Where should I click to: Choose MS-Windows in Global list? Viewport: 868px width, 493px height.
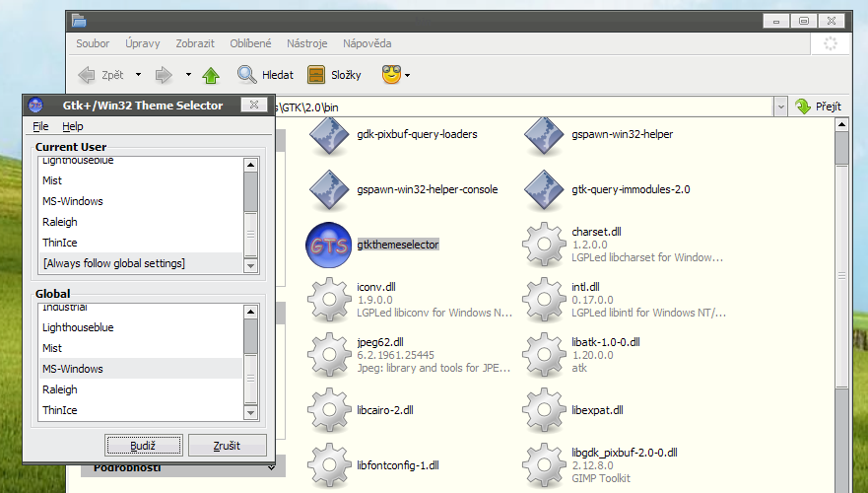[x=141, y=369]
